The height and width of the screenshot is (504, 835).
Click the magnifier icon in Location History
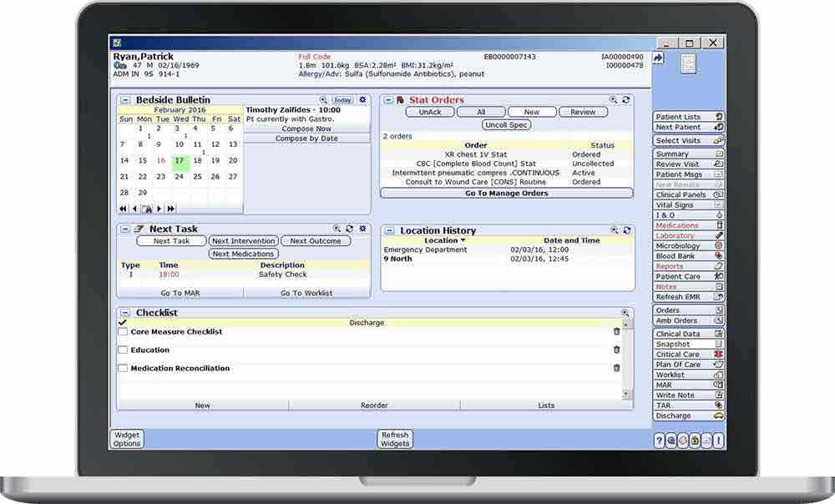(614, 230)
